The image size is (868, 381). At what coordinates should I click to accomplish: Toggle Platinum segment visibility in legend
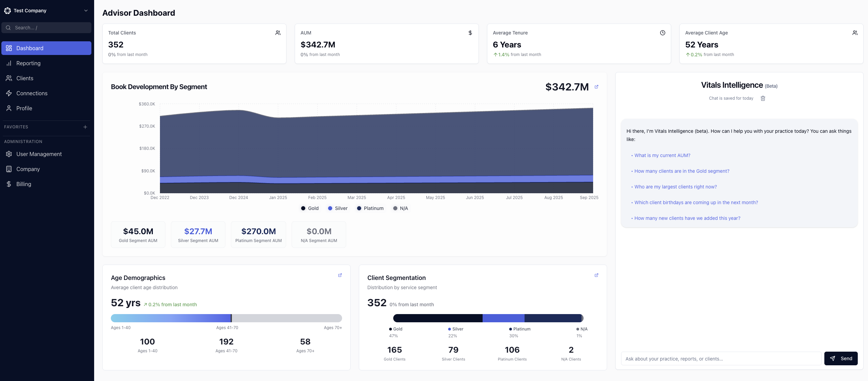(370, 208)
